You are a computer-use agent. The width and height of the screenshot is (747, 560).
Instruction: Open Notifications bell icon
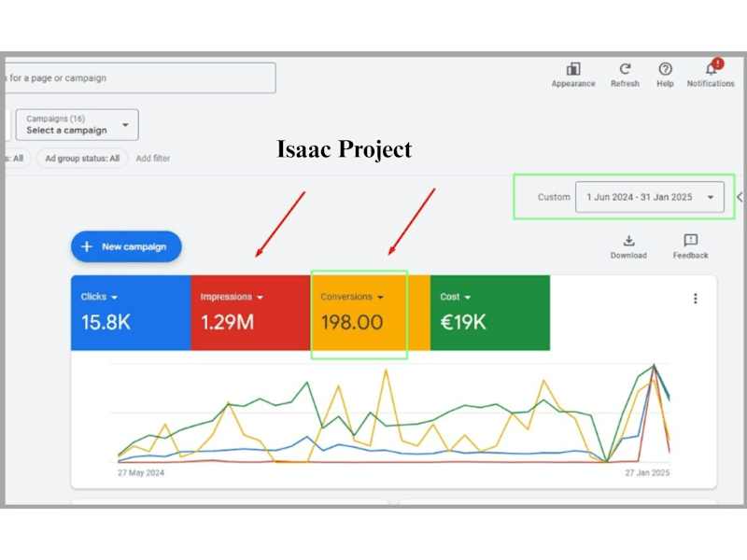point(712,69)
